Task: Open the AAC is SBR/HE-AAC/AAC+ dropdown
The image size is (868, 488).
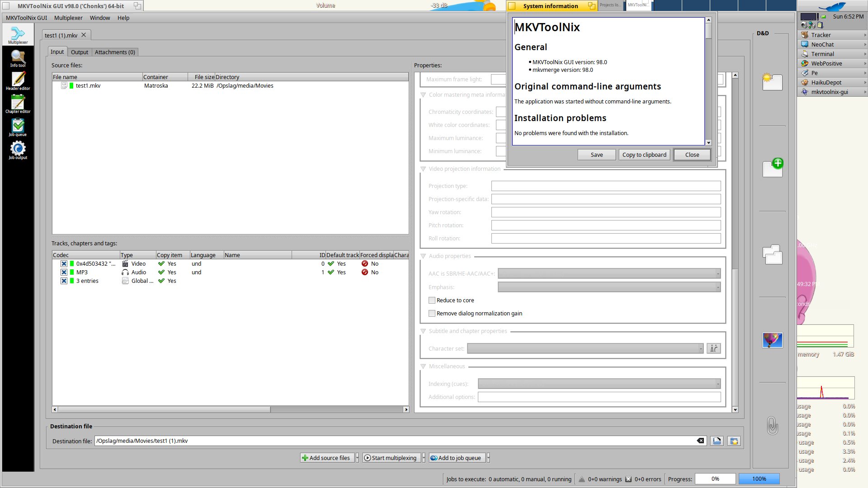Action: click(x=609, y=273)
